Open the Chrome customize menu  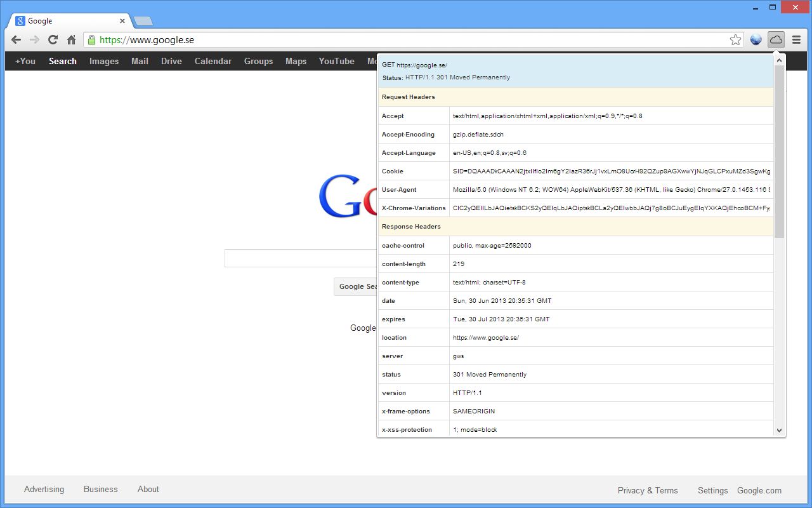click(x=797, y=39)
